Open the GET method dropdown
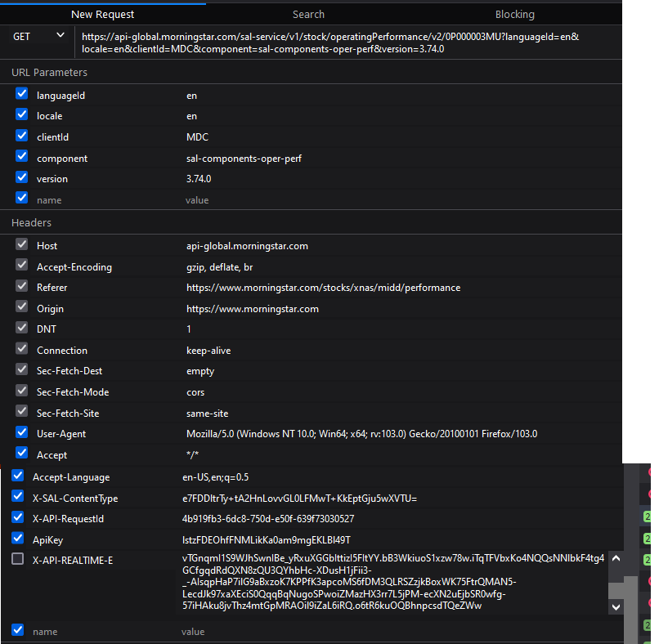 point(38,37)
